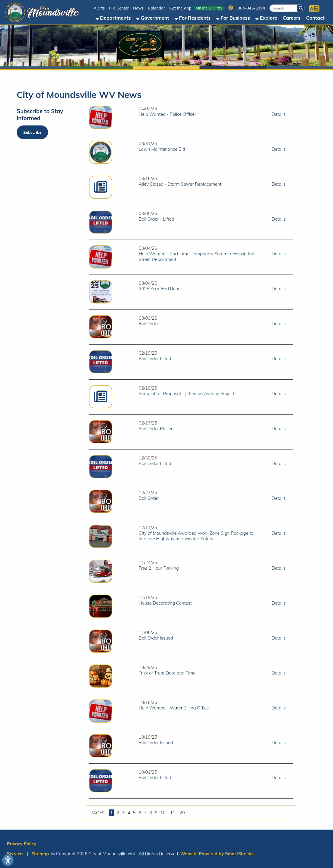This screenshot has height=868, width=333.
Task: Open Help Wanted Police Officer thumbnail
Action: (x=100, y=117)
